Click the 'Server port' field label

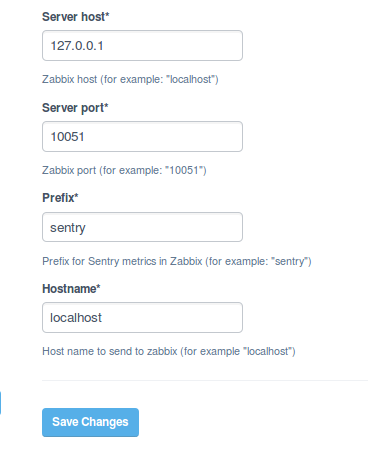[75, 108]
